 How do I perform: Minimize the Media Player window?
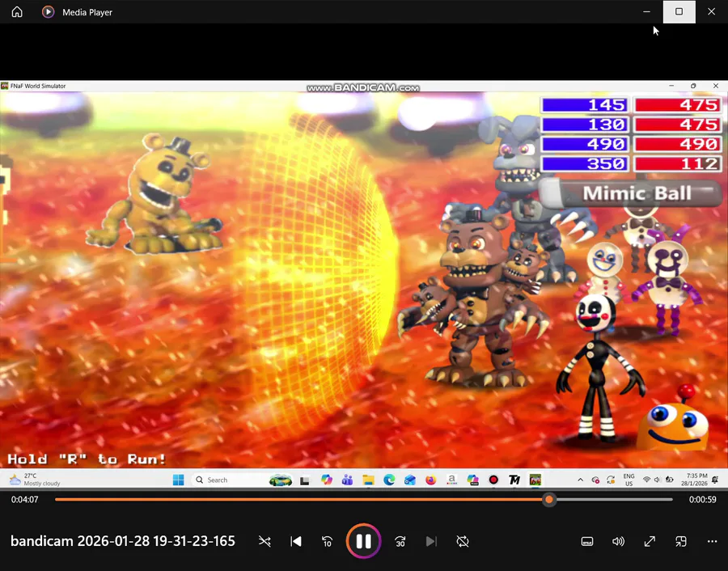point(647,11)
